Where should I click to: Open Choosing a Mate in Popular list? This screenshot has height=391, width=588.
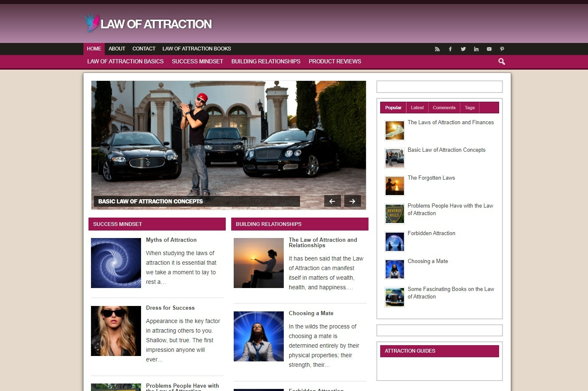coord(428,261)
